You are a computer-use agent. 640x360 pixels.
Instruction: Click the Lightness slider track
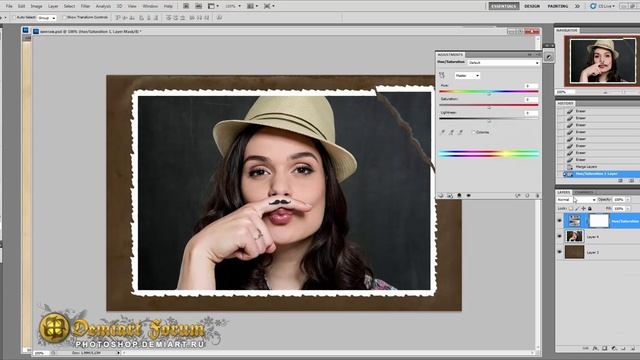click(489, 119)
